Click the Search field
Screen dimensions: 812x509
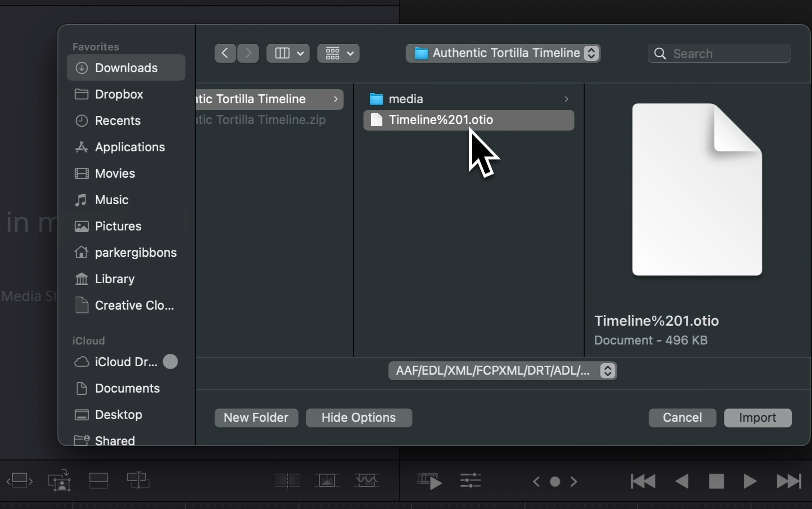click(719, 53)
